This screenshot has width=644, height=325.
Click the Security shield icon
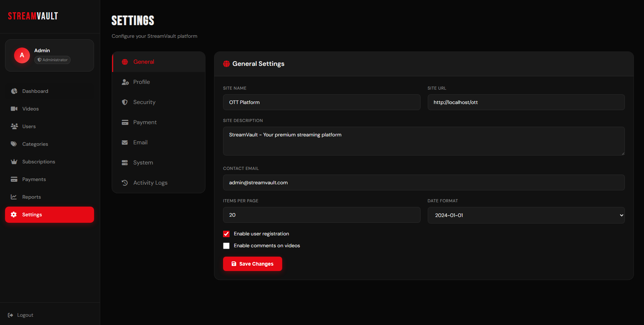click(x=125, y=102)
